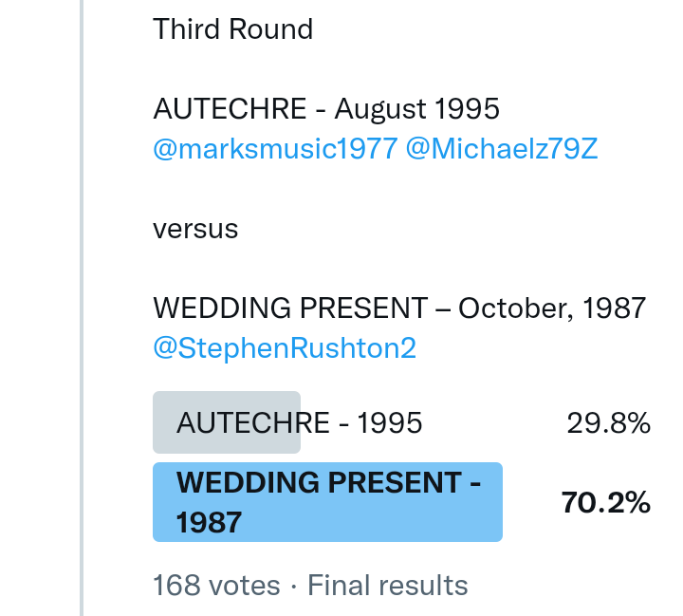Open the @Michaelz79Z profile mention
Image resolution: width=683 pixels, height=616 pixels.
point(502,149)
